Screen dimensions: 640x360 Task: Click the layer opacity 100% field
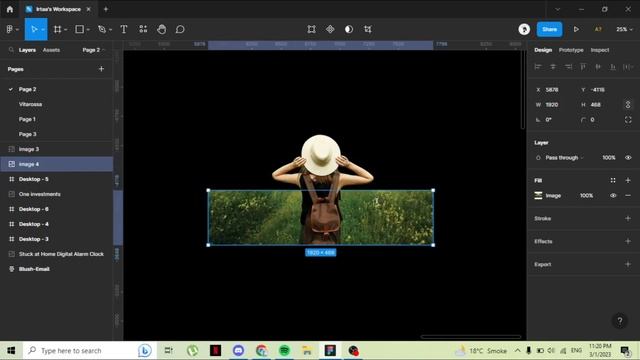pyautogui.click(x=609, y=158)
